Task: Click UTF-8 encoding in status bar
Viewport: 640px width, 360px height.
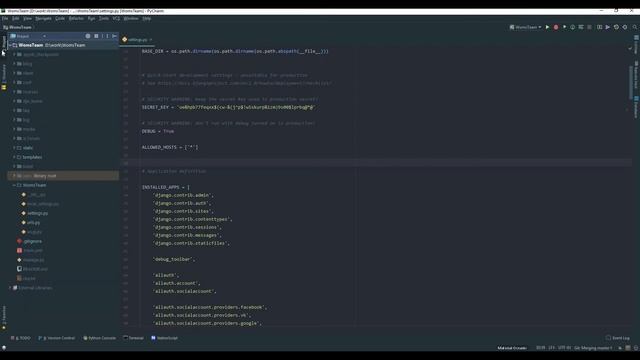Action: [564, 348]
